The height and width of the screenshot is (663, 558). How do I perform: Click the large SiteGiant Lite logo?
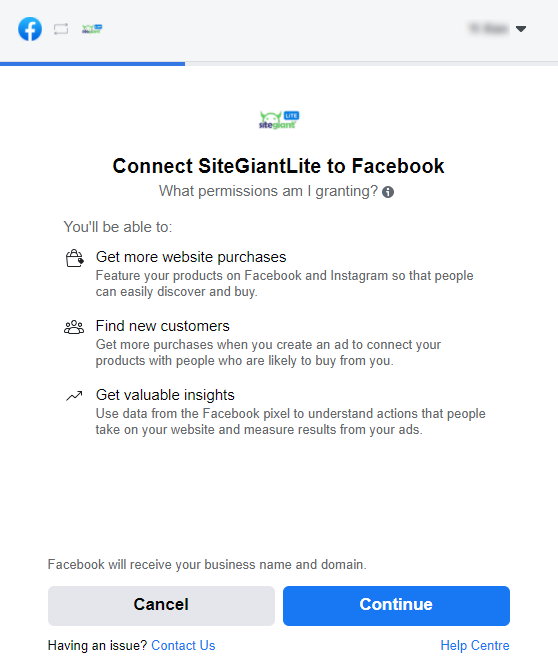[279, 120]
